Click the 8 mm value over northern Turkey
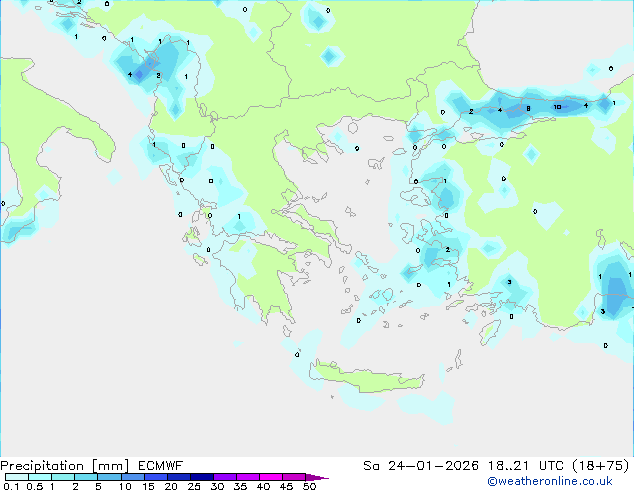This screenshot has width=634, height=490. (528, 108)
